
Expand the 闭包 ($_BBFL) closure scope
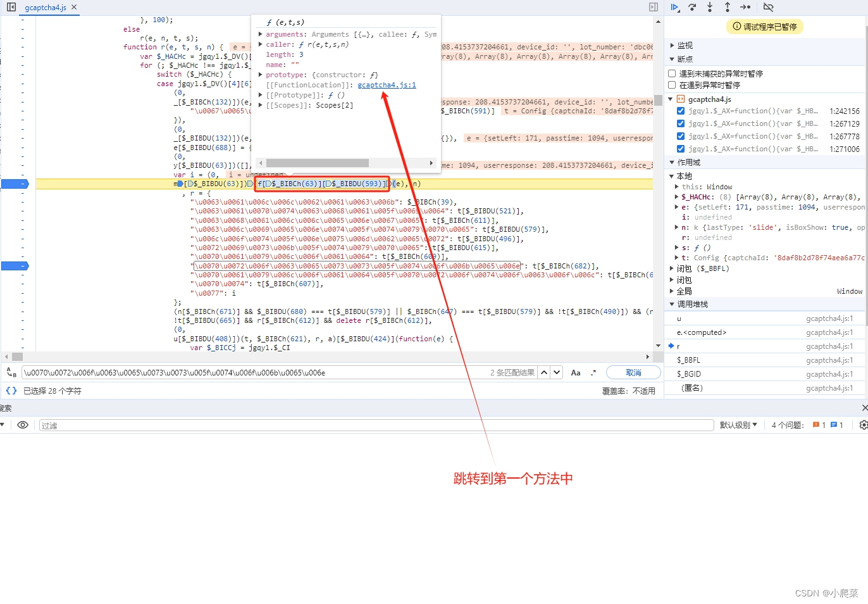pyautogui.click(x=672, y=268)
